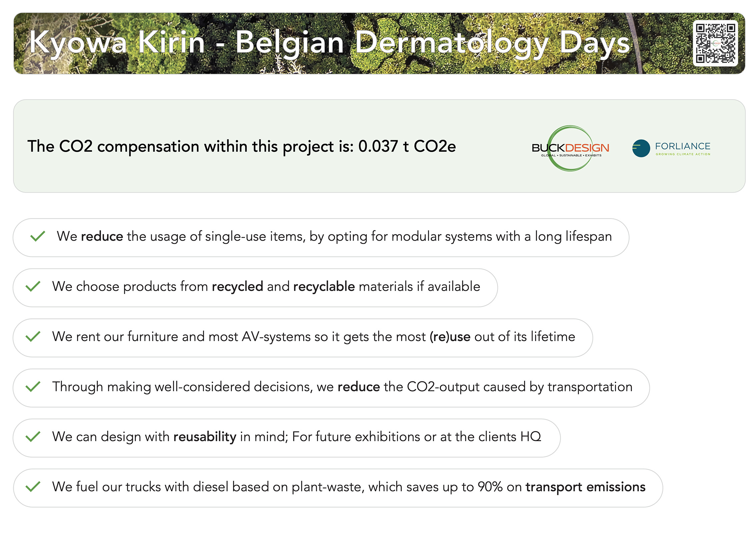This screenshot has width=756, height=535.
Task: Click the statement about renting furniture and AV-systems
Action: tap(313, 337)
